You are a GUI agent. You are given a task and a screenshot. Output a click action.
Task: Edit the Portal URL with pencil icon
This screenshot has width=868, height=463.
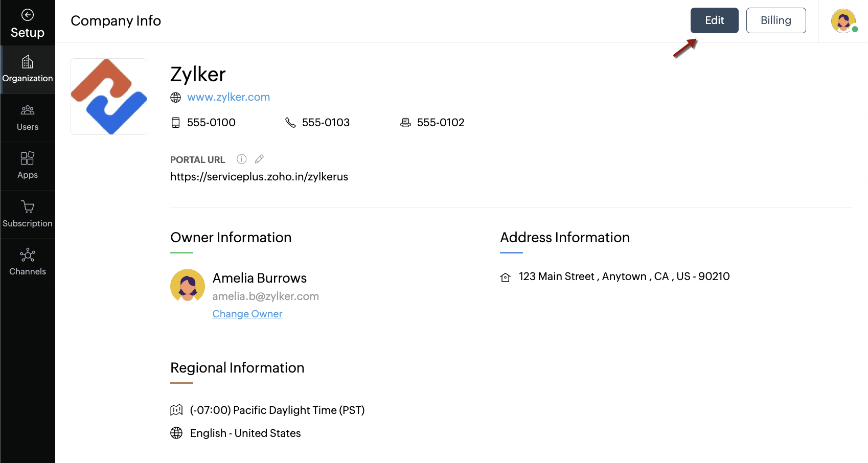pos(259,159)
